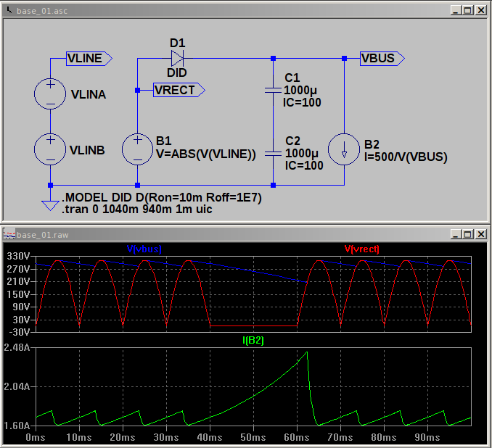Click the VBUS net label flag
This screenshot has width=492, height=448.
(x=382, y=58)
